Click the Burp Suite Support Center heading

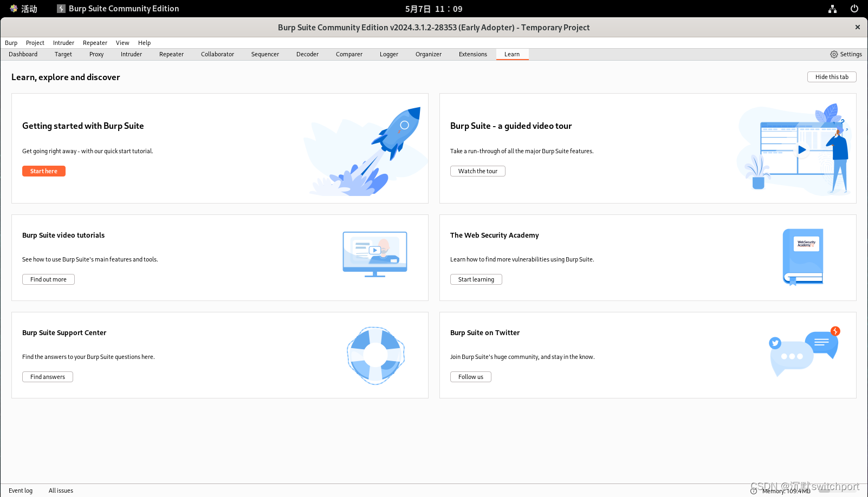[64, 332]
